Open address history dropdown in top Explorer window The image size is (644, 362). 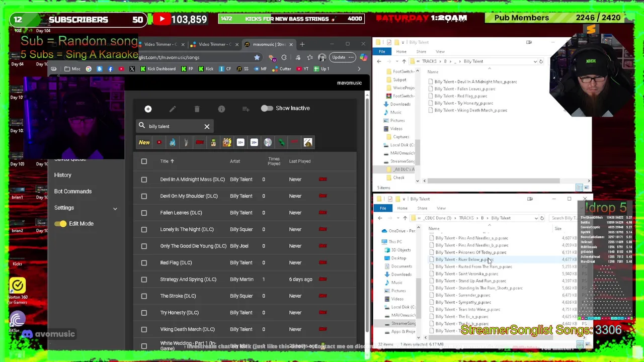point(535,61)
